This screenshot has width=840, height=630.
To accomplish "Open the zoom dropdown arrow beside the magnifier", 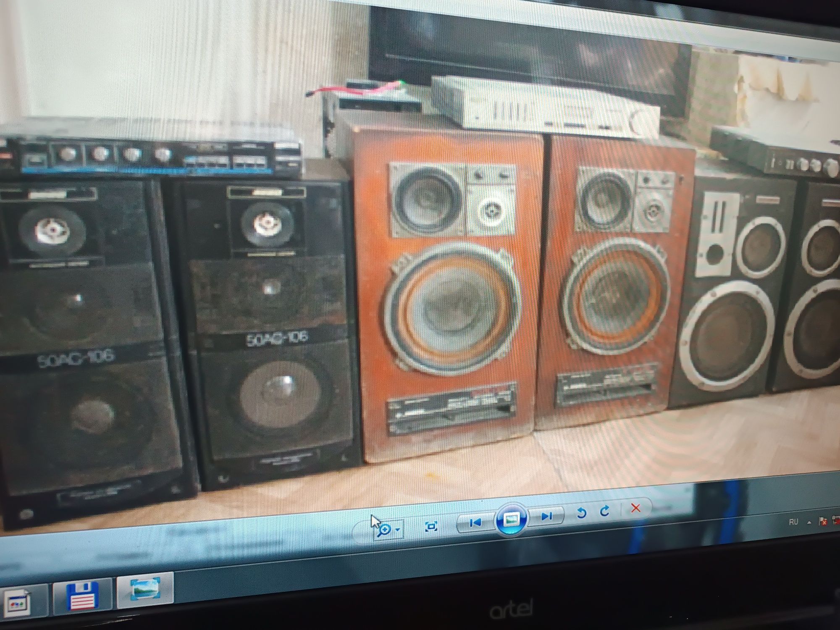I will click(x=398, y=530).
